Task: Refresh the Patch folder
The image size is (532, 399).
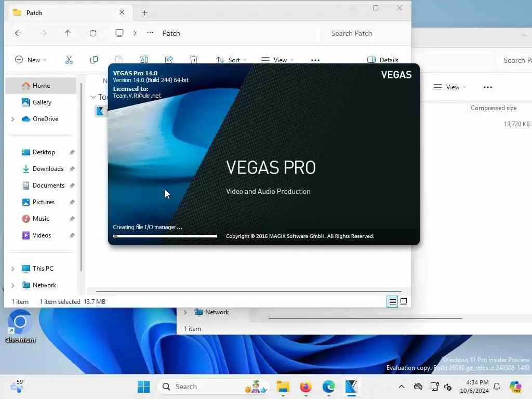Action: (93, 33)
